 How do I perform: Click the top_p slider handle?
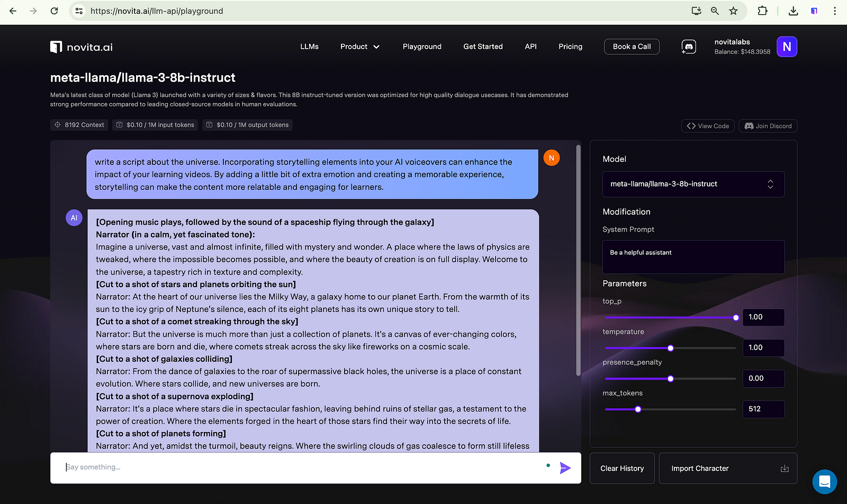point(736,317)
